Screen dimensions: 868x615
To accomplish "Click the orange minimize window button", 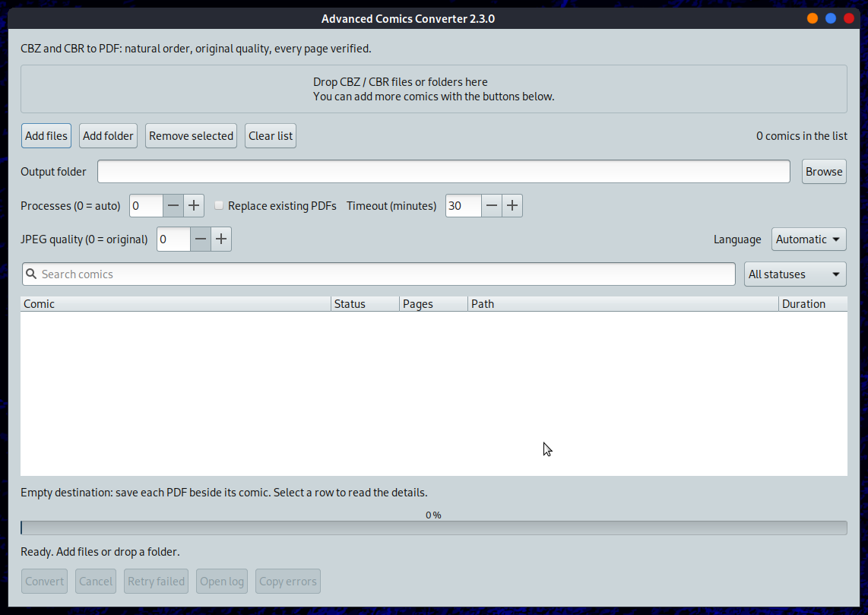I will click(x=812, y=18).
